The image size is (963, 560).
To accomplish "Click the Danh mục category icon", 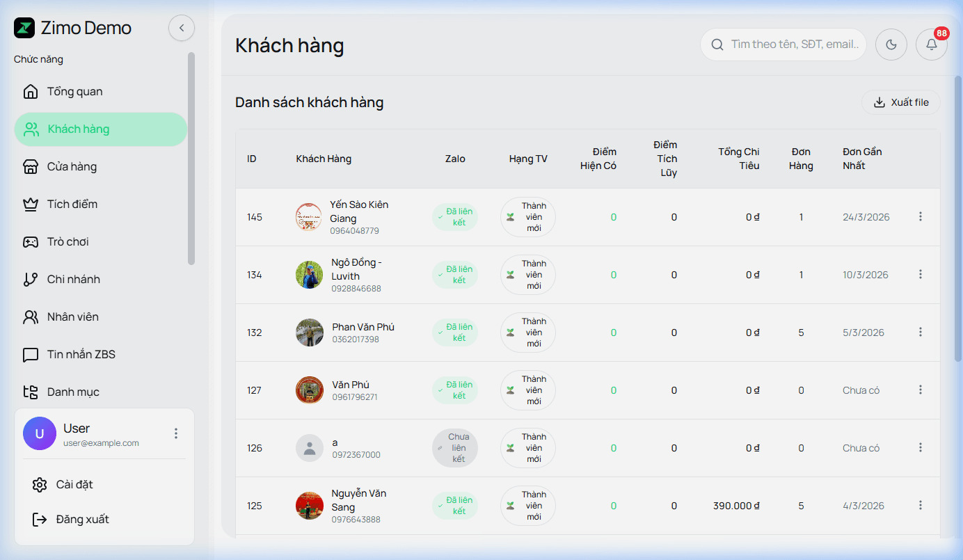I will click(x=30, y=392).
